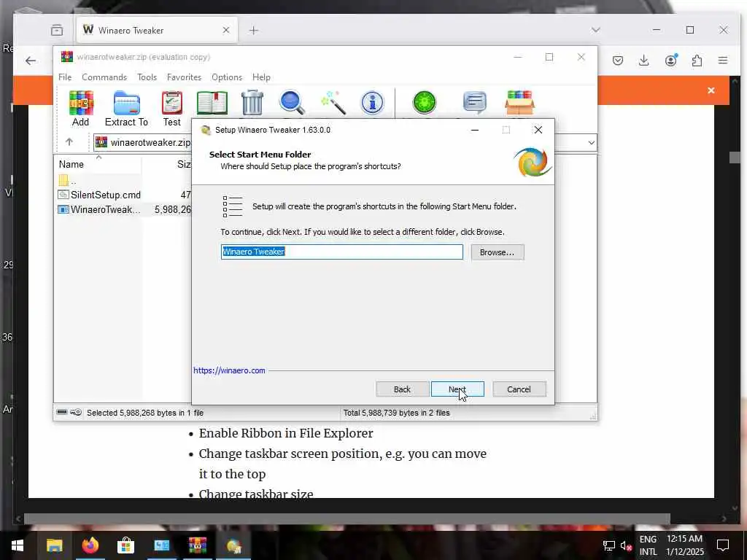The width and height of the screenshot is (747, 560).
Task: Open Firefox account icon
Action: [671, 61]
